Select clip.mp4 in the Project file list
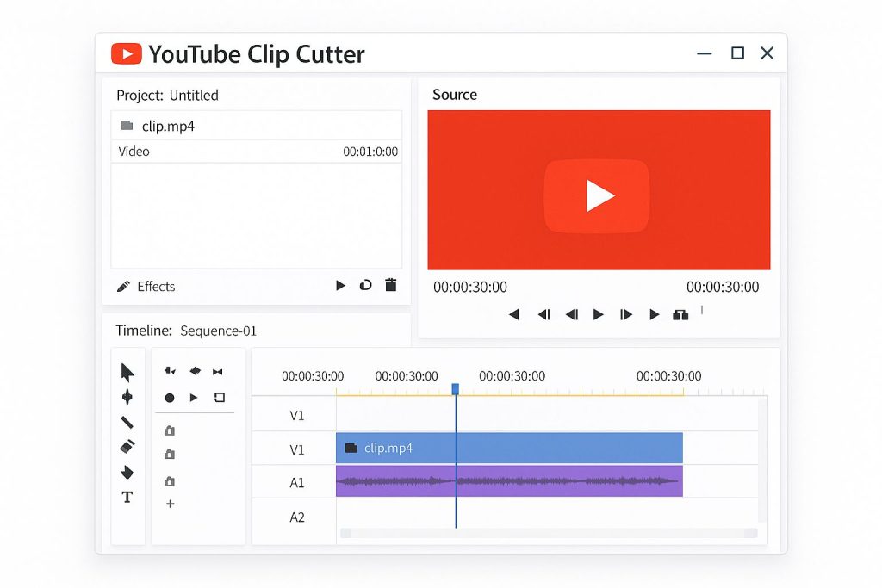882x588 pixels. pos(257,126)
